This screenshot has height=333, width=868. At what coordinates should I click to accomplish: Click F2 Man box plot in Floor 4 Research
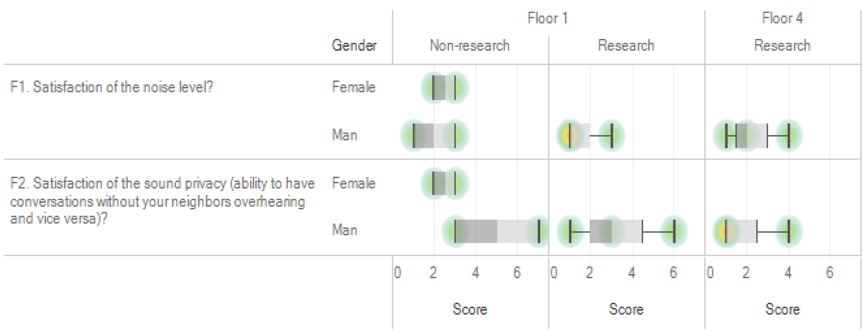tap(741, 231)
